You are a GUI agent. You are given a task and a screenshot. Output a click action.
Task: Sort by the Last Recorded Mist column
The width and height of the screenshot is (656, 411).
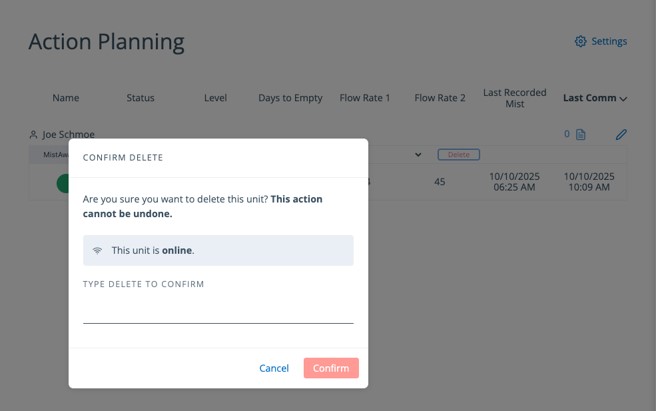coord(514,98)
